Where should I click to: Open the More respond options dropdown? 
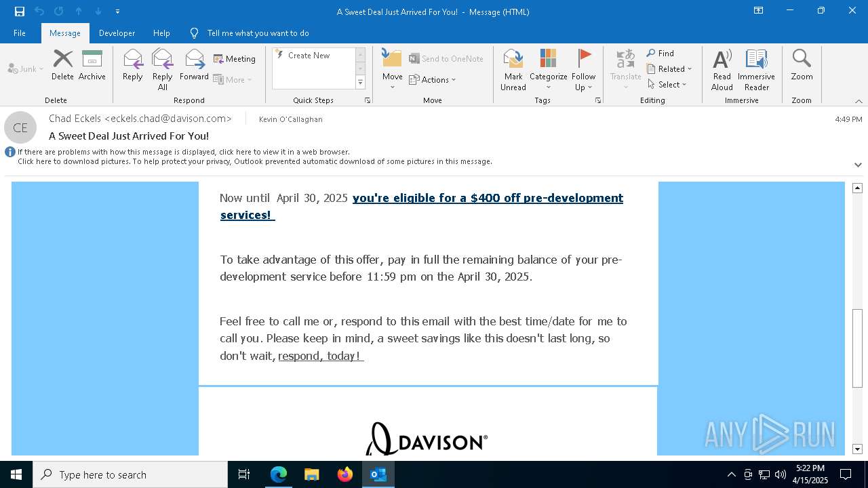tap(233, 80)
